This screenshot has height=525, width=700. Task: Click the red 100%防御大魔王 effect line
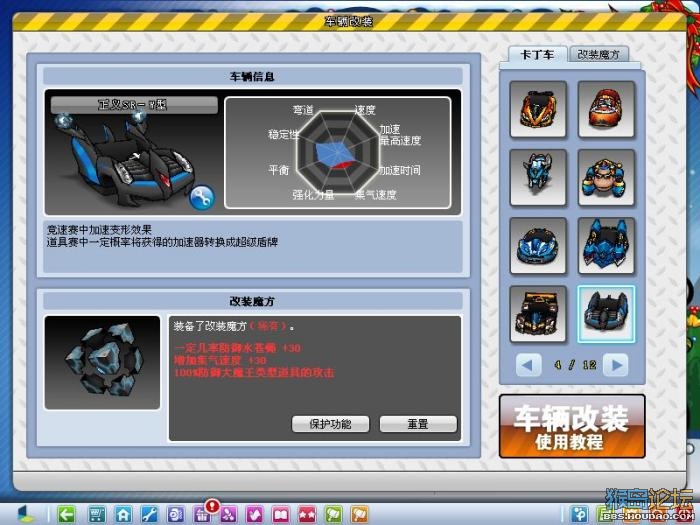coord(254,372)
